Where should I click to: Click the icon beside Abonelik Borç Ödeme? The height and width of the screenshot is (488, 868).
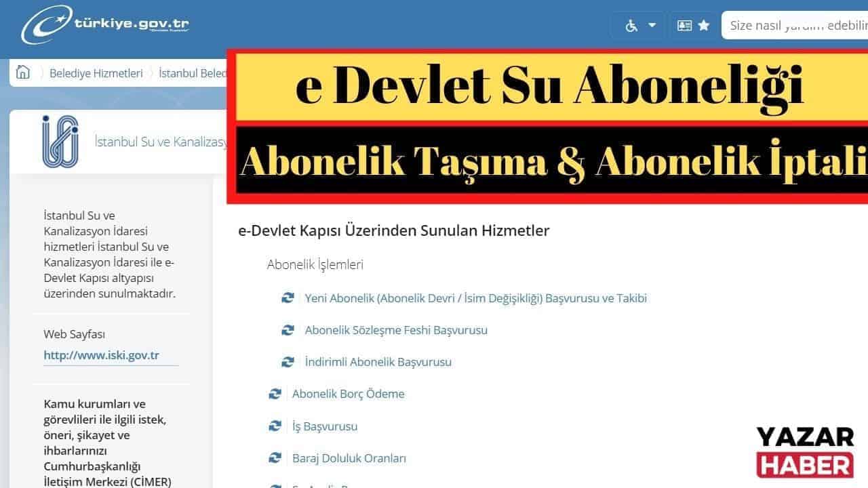(x=275, y=394)
